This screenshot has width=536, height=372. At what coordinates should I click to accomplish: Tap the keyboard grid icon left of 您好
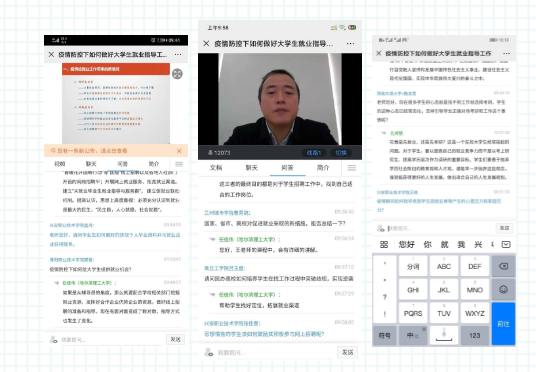384,244
